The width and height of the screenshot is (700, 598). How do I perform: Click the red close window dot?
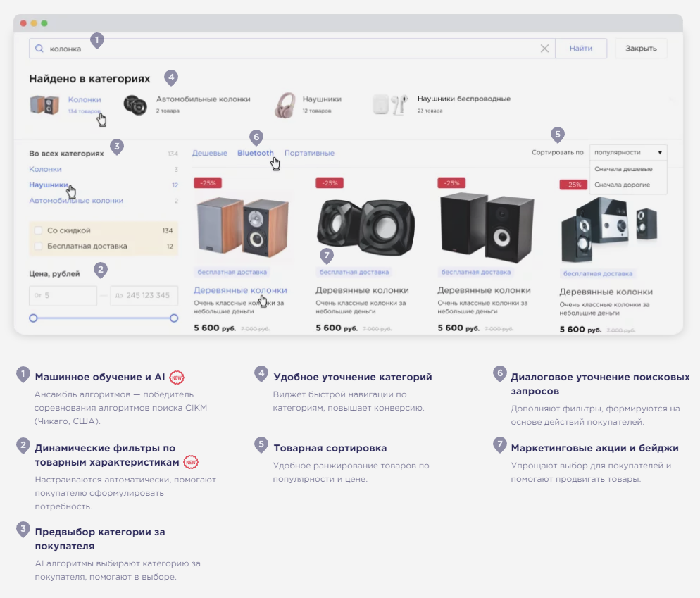point(23,23)
